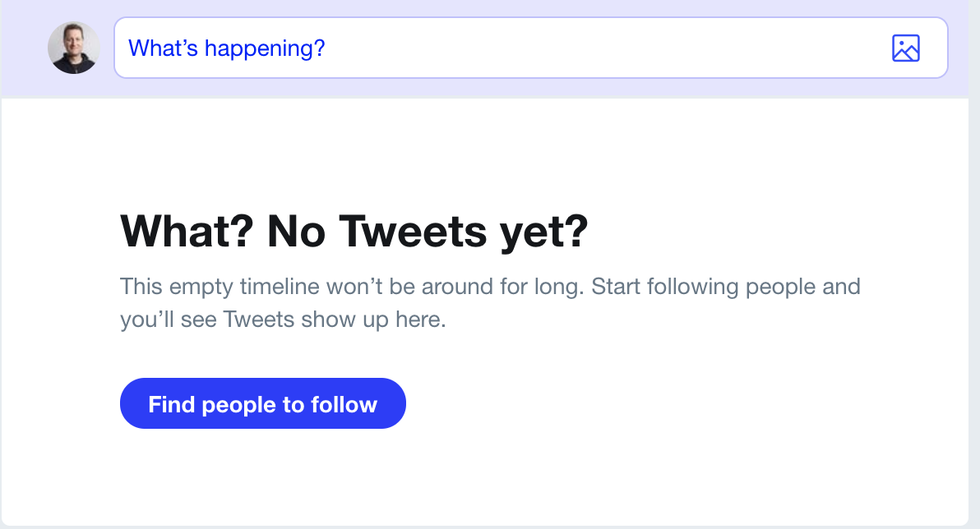Click the word "Tweets" in the heading
Image resolution: width=980 pixels, height=529 pixels.
point(413,232)
